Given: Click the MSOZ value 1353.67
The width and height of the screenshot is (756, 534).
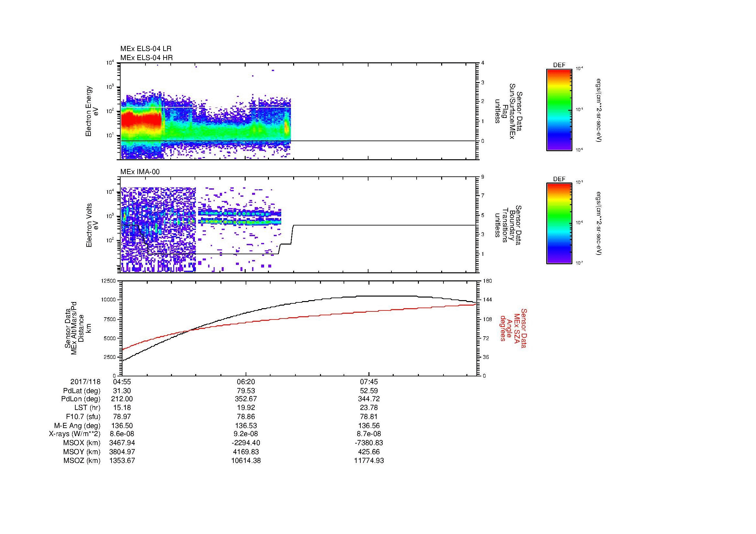Looking at the screenshot, I should tap(122, 461).
